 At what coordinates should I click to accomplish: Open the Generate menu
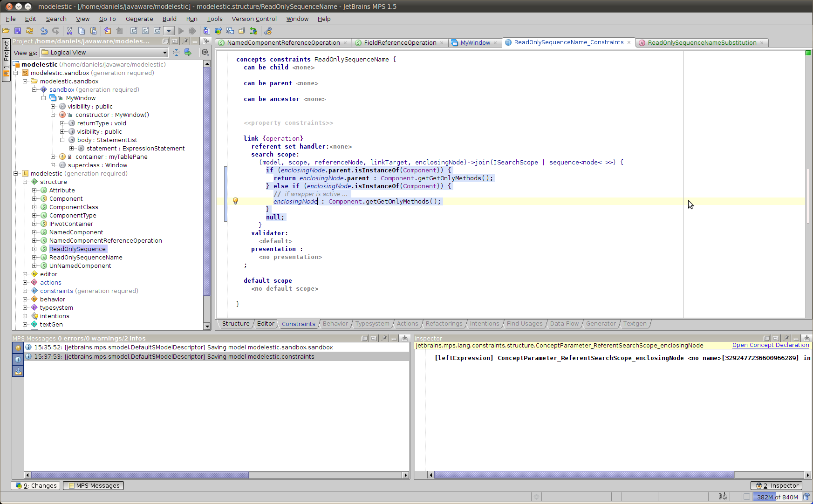pyautogui.click(x=139, y=19)
